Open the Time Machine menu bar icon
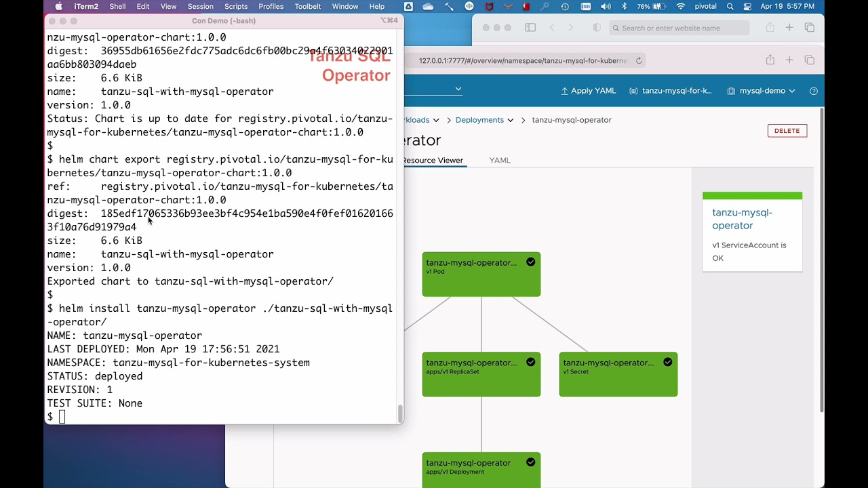868x488 pixels. click(x=565, y=7)
